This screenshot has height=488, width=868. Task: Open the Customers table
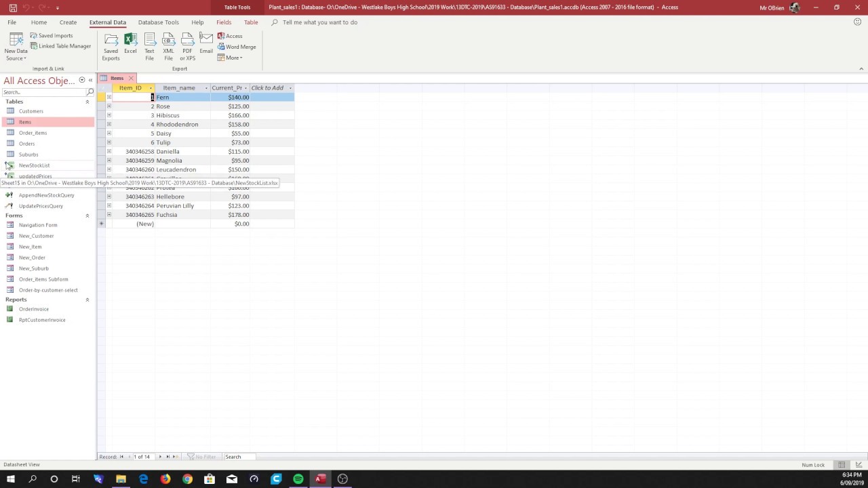click(x=31, y=111)
